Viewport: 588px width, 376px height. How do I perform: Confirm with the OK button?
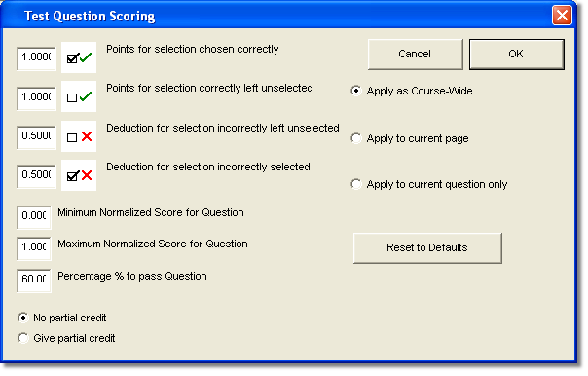click(x=516, y=54)
